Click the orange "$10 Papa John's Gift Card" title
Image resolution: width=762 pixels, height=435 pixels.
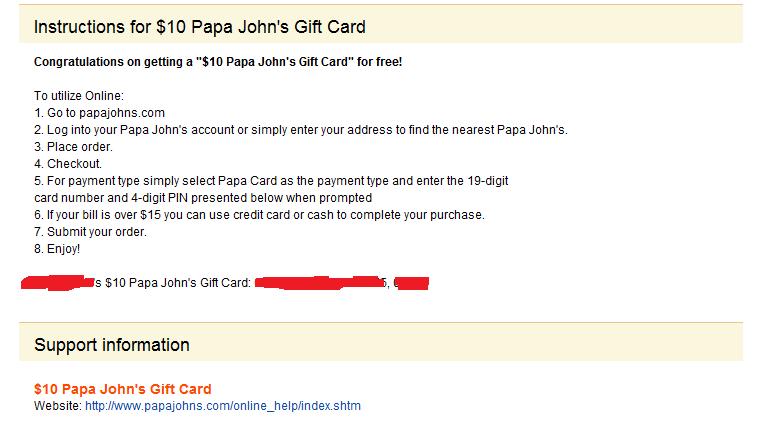tap(123, 389)
